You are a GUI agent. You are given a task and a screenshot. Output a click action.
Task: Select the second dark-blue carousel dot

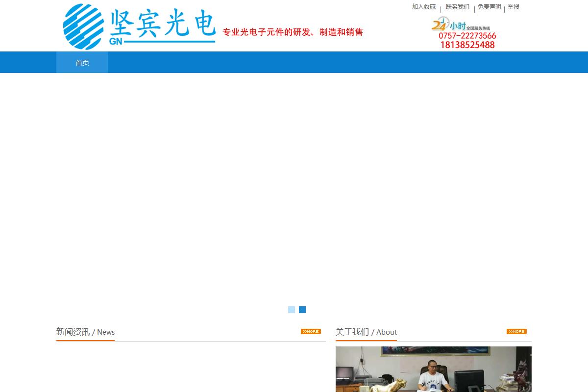pos(302,310)
